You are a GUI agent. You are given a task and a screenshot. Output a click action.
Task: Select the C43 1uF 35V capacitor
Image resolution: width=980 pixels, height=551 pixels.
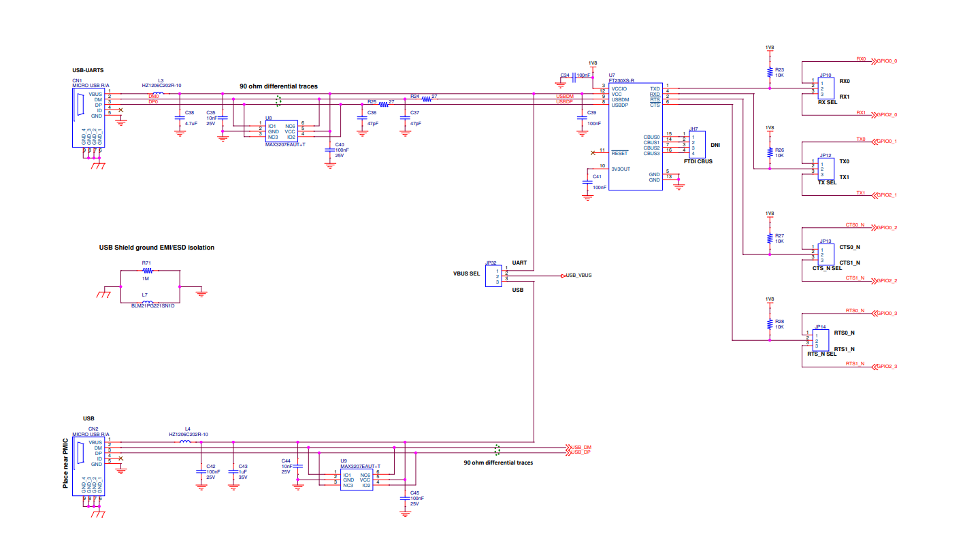pyautogui.click(x=233, y=471)
